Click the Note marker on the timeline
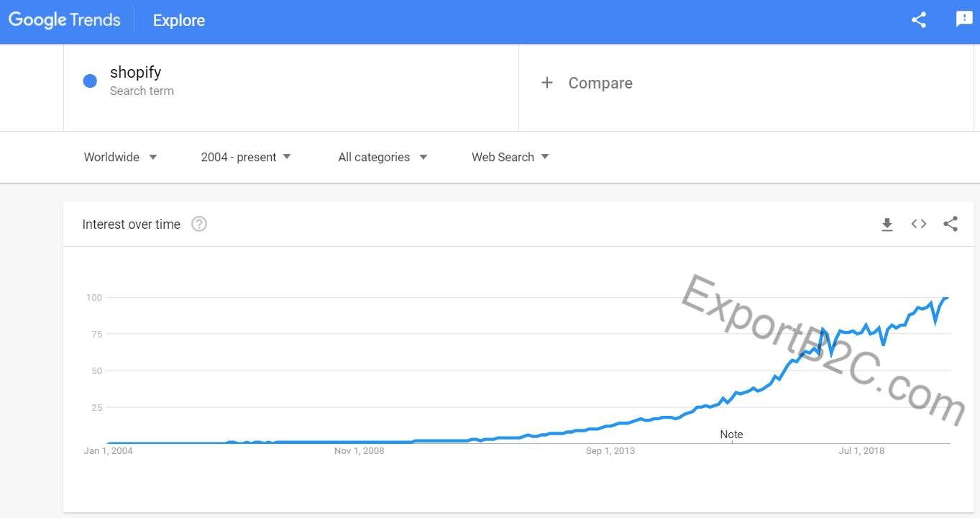Viewport: 980px width, 518px height. 731,435
